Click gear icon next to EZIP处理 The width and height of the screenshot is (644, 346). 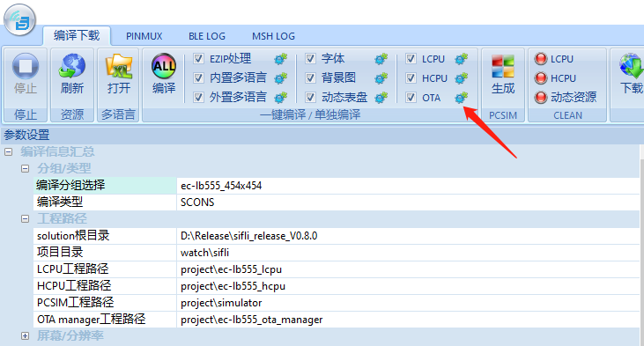[281, 59]
